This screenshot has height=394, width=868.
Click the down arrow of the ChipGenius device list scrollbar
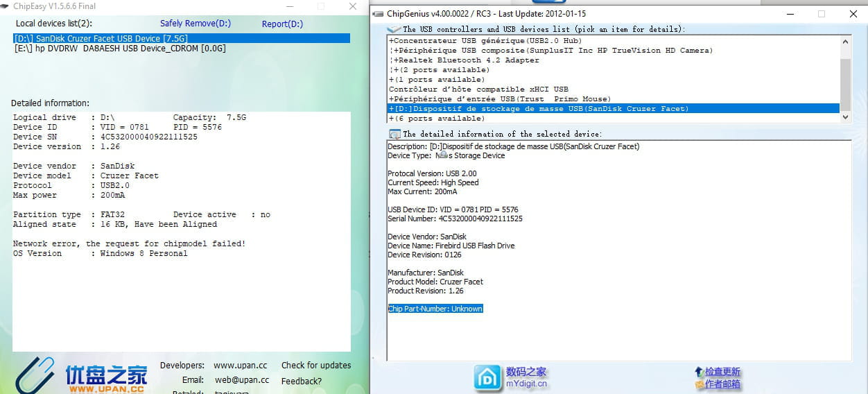point(845,117)
